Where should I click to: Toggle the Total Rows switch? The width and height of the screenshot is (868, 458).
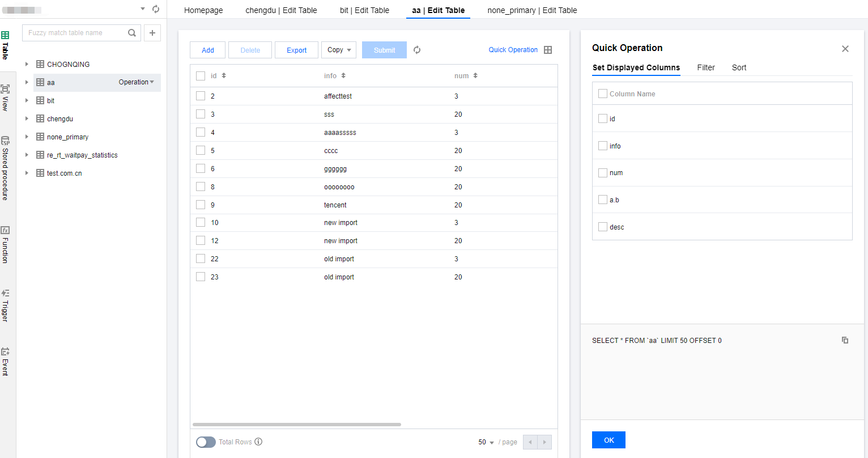point(206,442)
